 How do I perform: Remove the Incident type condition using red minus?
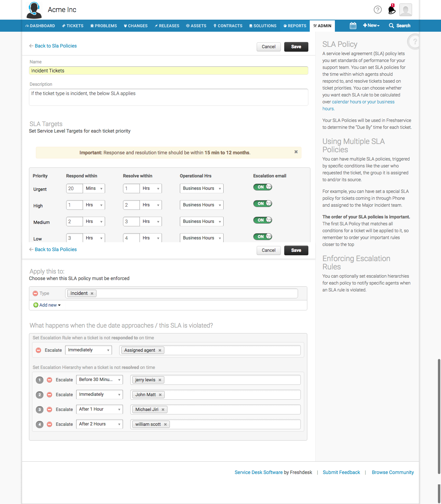click(35, 293)
